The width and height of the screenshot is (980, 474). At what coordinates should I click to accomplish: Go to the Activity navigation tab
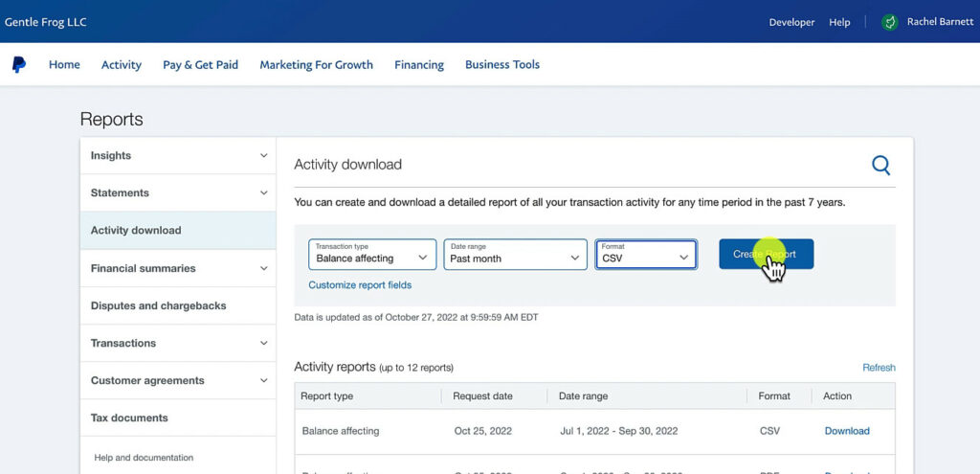(122, 65)
